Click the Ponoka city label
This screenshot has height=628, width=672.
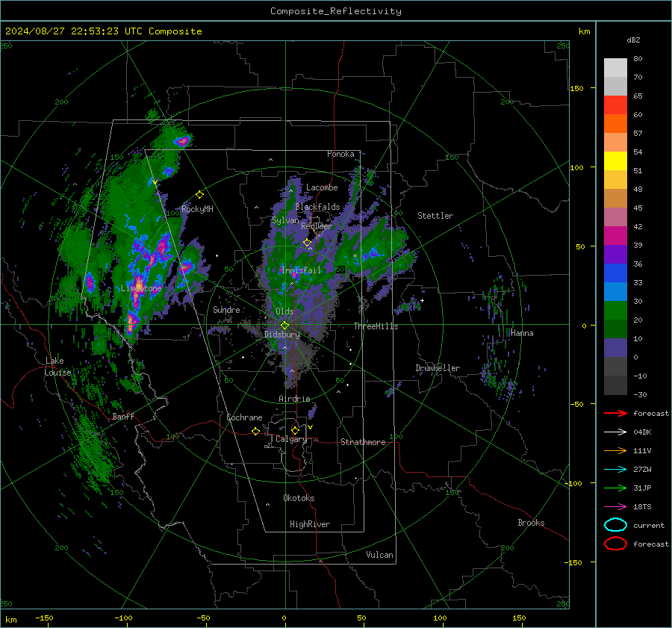coord(340,154)
